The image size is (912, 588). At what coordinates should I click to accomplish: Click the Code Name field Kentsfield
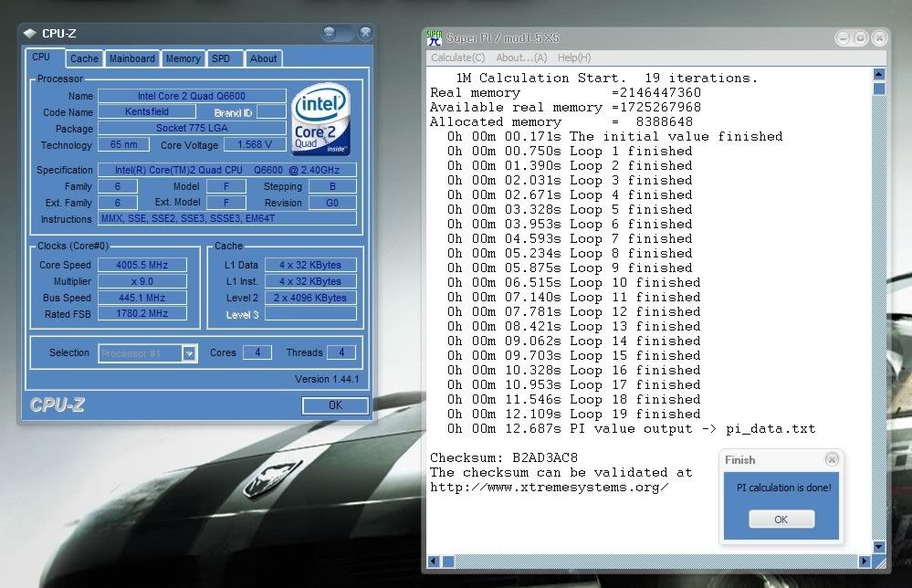(x=147, y=111)
